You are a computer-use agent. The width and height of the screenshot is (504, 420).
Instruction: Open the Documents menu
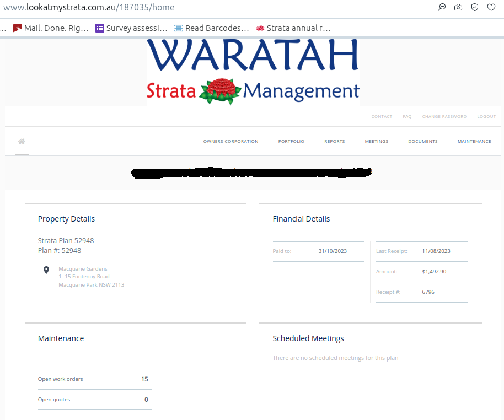tap(423, 142)
